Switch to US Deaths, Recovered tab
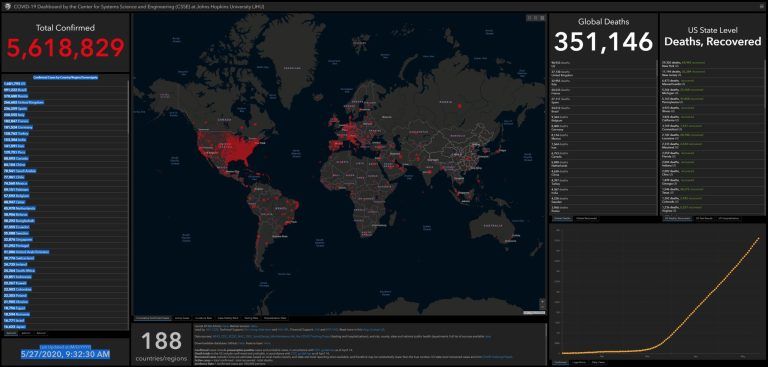Image resolution: width=768 pixels, height=367 pixels. coord(677,219)
